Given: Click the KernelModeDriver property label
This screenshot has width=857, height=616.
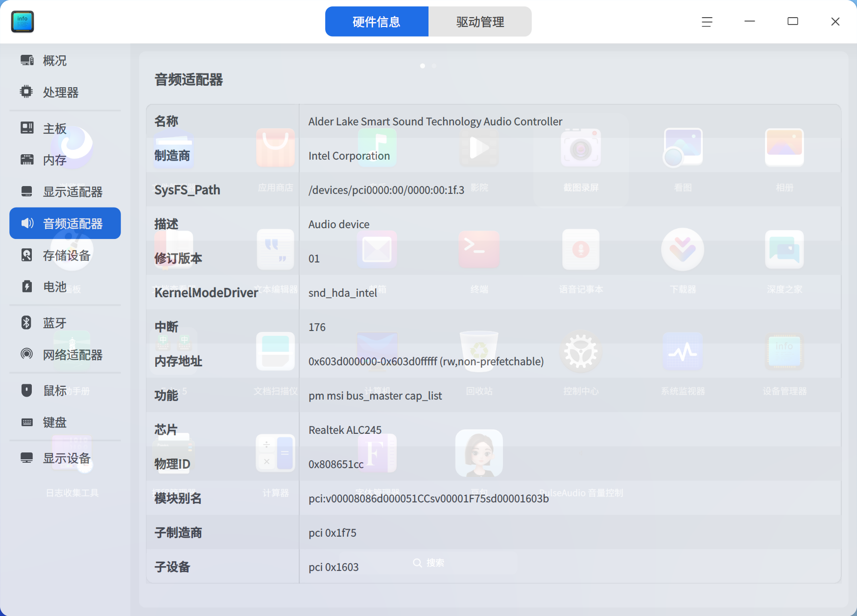Looking at the screenshot, I should click(x=206, y=293).
